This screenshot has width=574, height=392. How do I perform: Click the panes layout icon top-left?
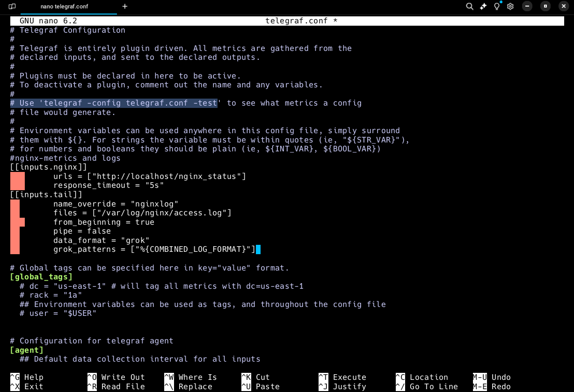click(x=12, y=7)
